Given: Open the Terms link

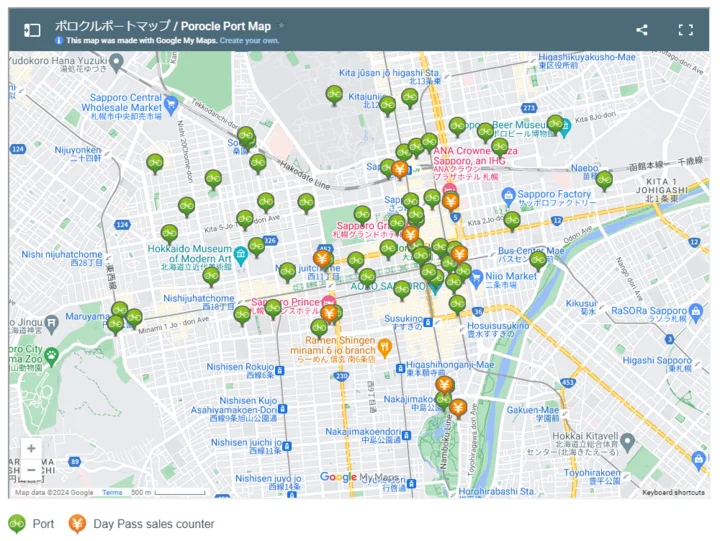Looking at the screenshot, I should [112, 492].
